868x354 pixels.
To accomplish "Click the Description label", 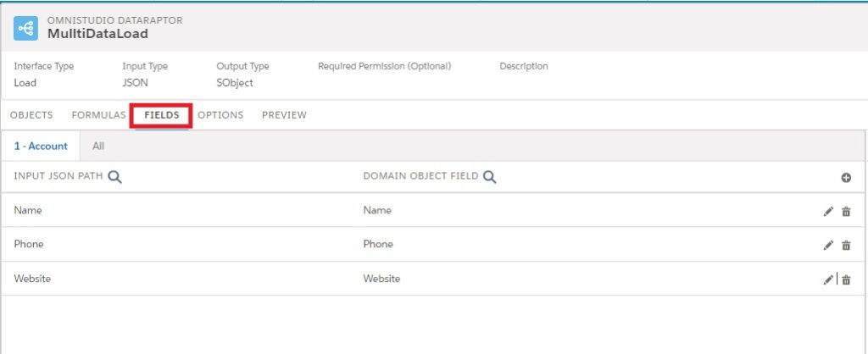I will click(x=524, y=66).
